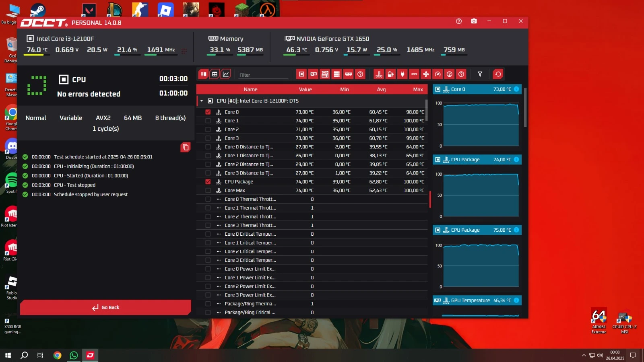Filter by unknown sensor type question icon
Image resolution: width=644 pixels, height=362 pixels.
pyautogui.click(x=461, y=74)
